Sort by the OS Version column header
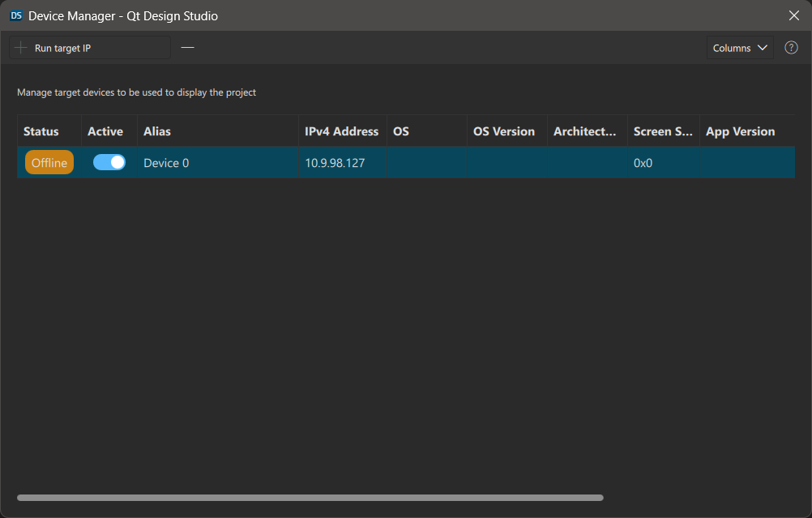 click(507, 131)
